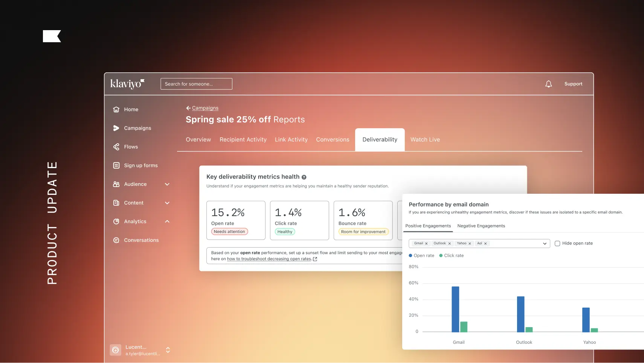The image size is (644, 363).
Task: Click the Campaigns paper-plane icon
Action: [x=116, y=128]
